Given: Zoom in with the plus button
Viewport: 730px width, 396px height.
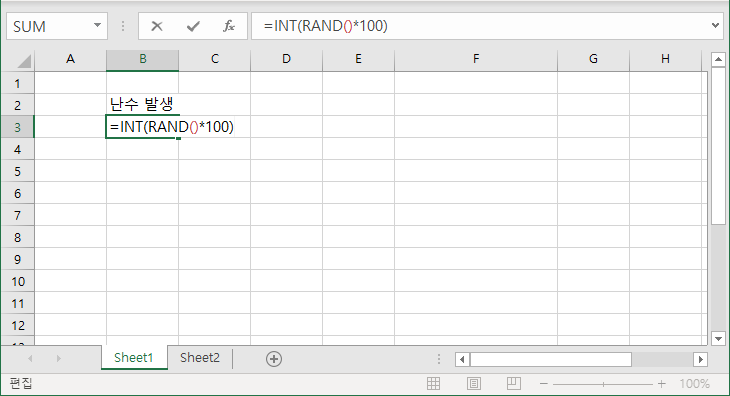Looking at the screenshot, I should (x=662, y=384).
